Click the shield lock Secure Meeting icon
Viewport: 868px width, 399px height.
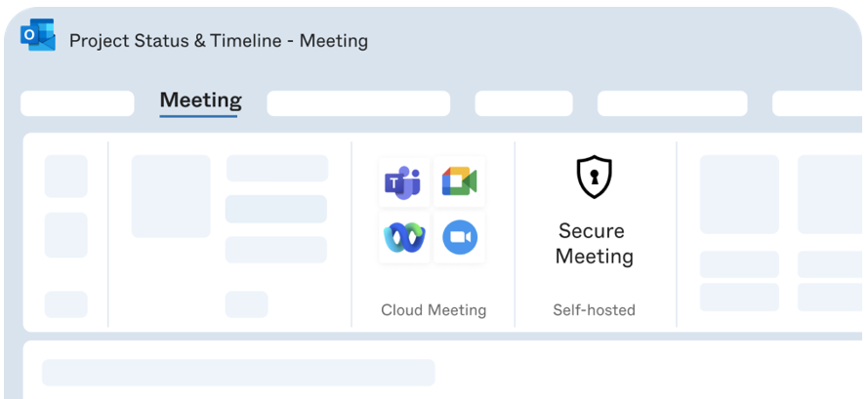tap(594, 177)
